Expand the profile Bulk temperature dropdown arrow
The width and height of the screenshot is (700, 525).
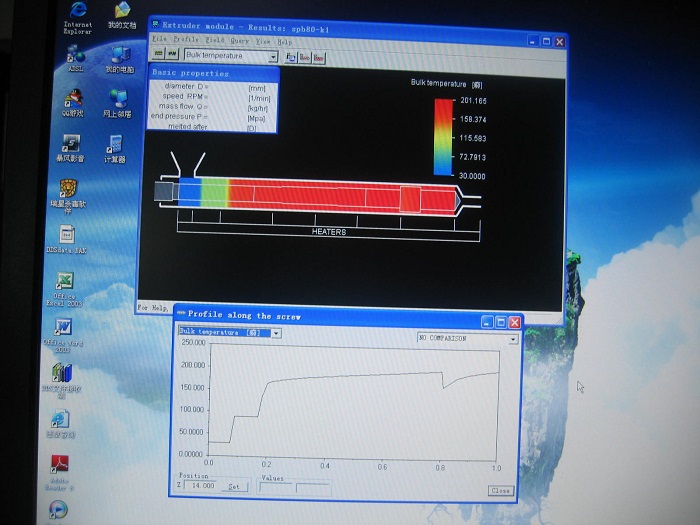coord(276,333)
